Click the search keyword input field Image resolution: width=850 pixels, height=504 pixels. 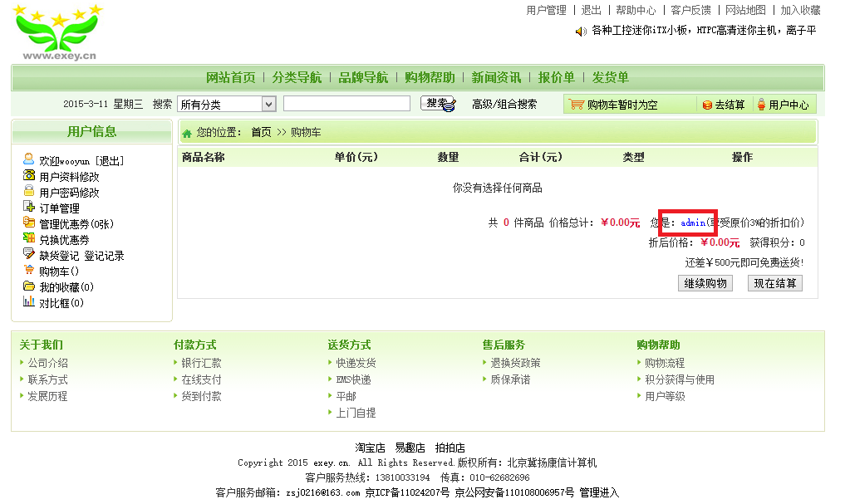(347, 104)
